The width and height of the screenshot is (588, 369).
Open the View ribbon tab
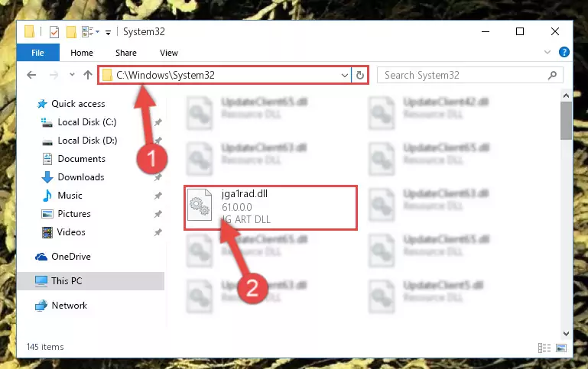[x=169, y=53]
